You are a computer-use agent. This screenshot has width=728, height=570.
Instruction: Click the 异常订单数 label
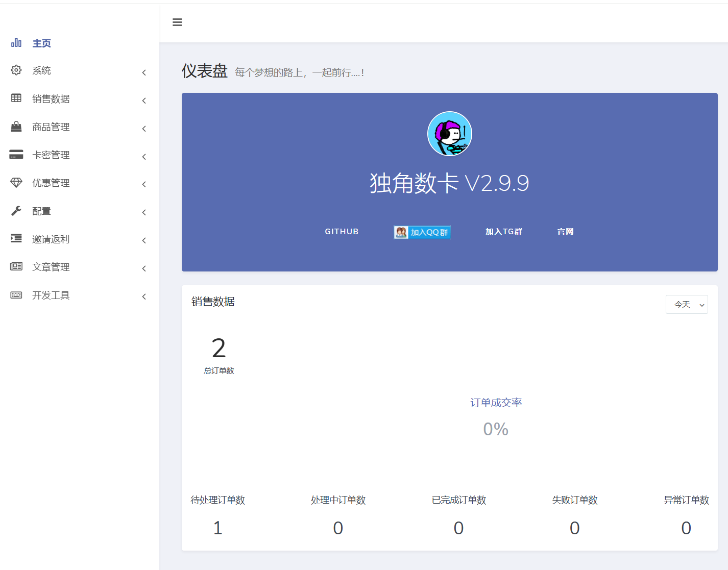coord(687,500)
